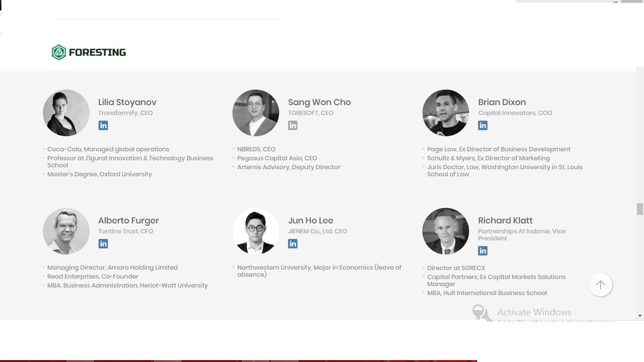The width and height of the screenshot is (644, 362).
Task: Click the back-to-top arrow button
Action: [601, 285]
